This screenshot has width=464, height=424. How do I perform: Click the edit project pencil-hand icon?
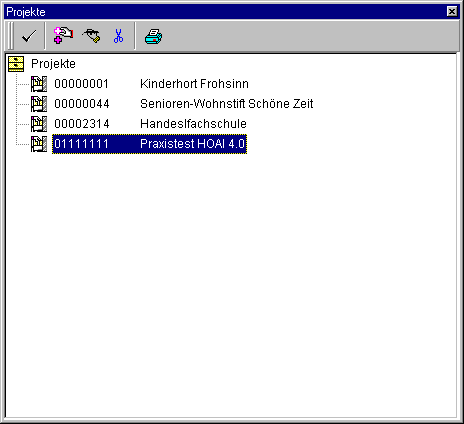pos(91,35)
